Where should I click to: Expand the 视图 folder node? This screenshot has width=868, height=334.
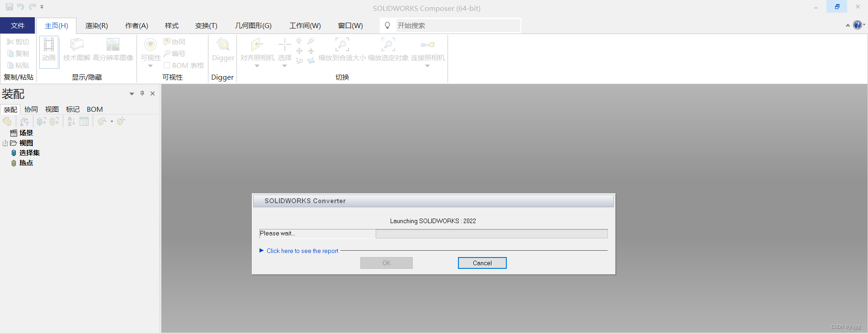pyautogui.click(x=5, y=143)
